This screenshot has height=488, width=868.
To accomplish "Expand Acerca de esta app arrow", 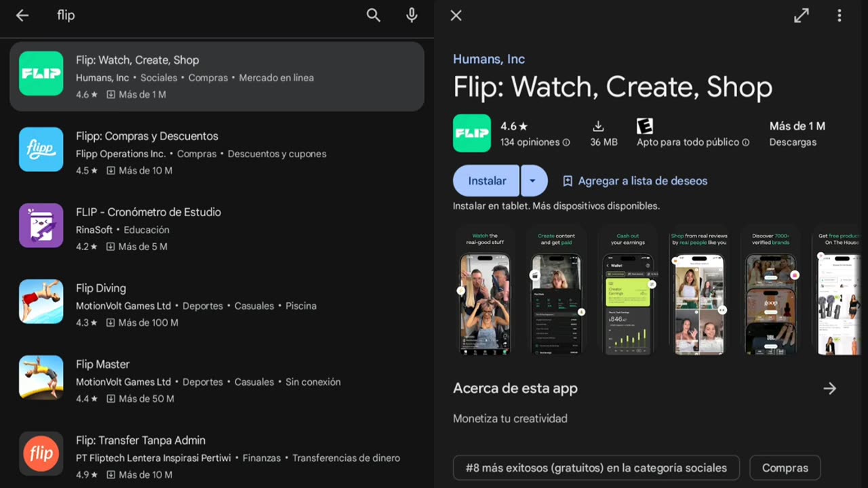I will [830, 388].
